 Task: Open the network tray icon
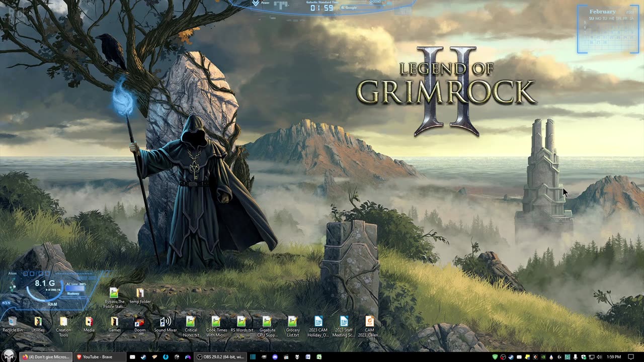point(591,357)
